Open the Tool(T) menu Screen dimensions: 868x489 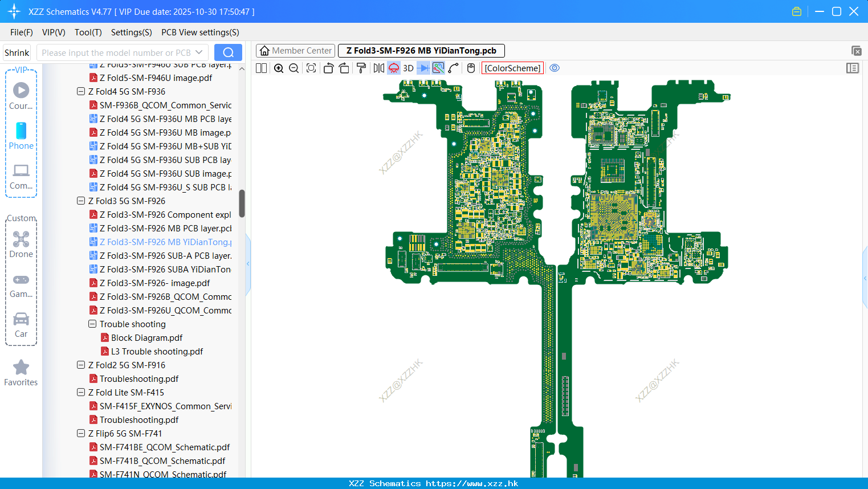click(88, 32)
